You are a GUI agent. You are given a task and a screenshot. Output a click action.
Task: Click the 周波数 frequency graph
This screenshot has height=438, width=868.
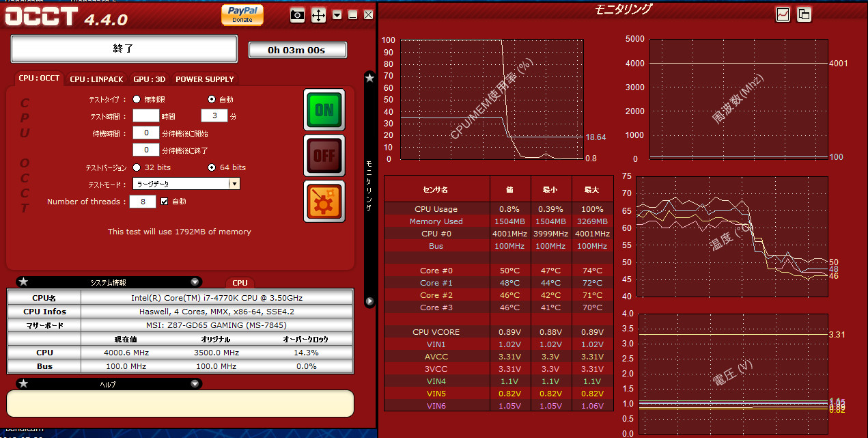coord(738,99)
